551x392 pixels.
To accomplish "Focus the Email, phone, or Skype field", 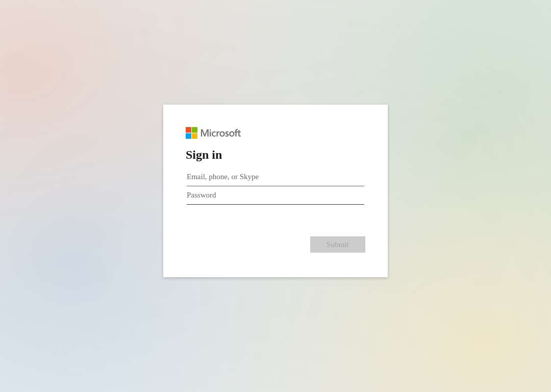I will pyautogui.click(x=275, y=177).
